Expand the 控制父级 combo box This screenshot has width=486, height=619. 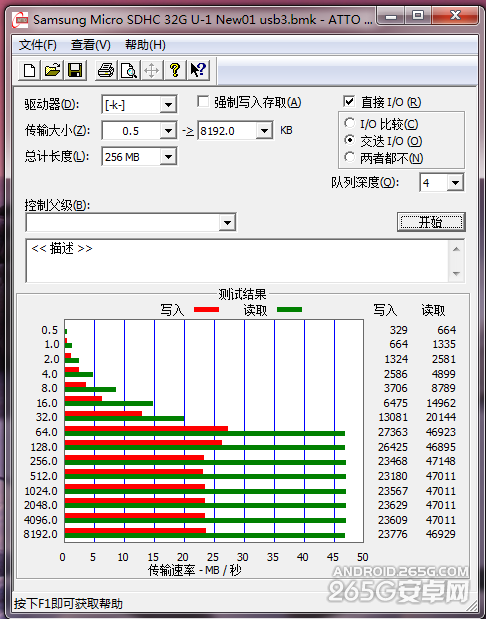(x=227, y=223)
